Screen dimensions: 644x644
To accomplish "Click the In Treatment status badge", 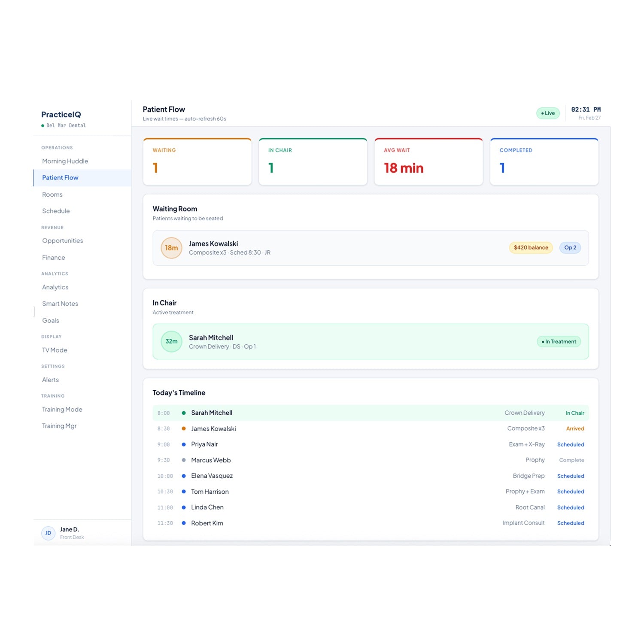I will pyautogui.click(x=559, y=342).
